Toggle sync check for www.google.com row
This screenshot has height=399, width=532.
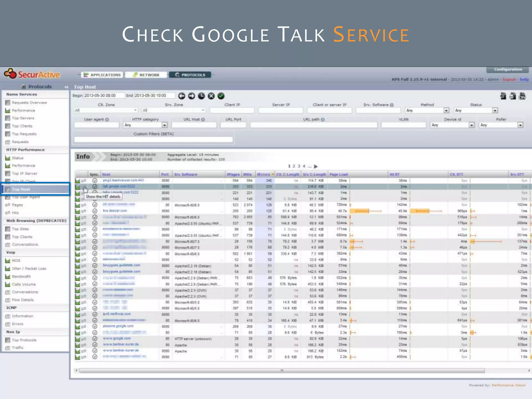coord(95,338)
